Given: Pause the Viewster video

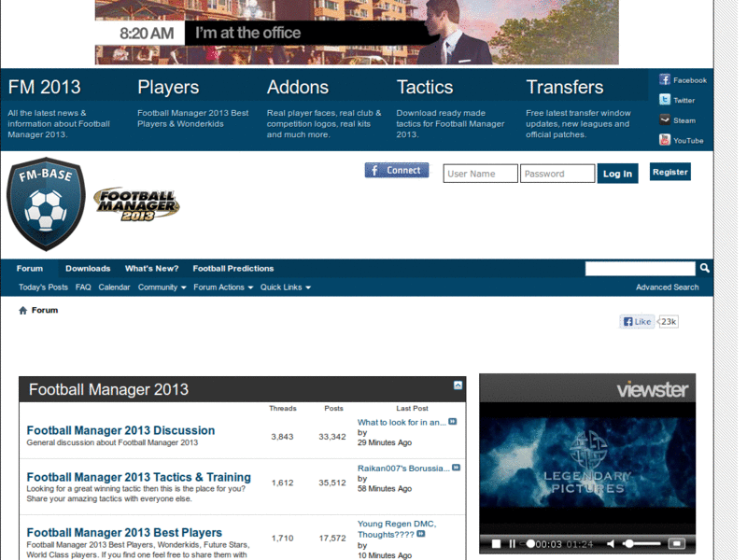Looking at the screenshot, I should [512, 543].
